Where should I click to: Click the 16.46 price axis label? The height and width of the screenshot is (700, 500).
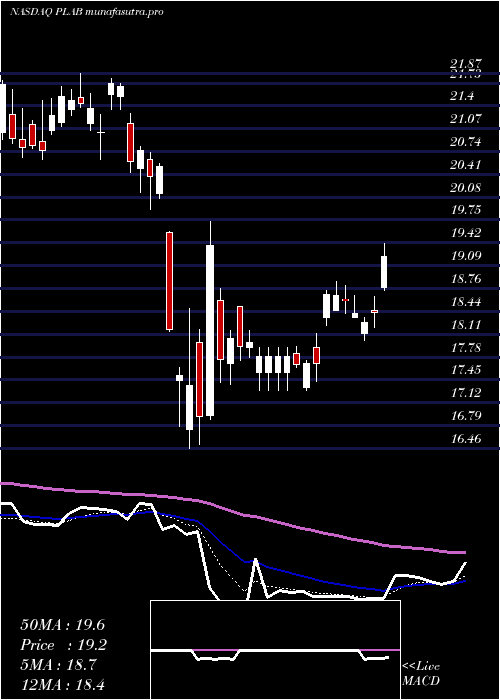point(466,439)
